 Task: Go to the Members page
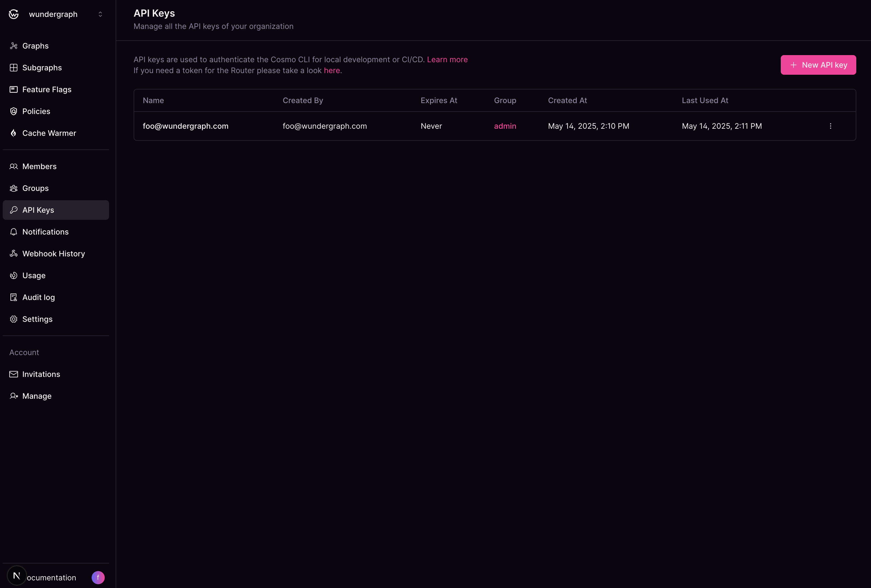point(39,166)
